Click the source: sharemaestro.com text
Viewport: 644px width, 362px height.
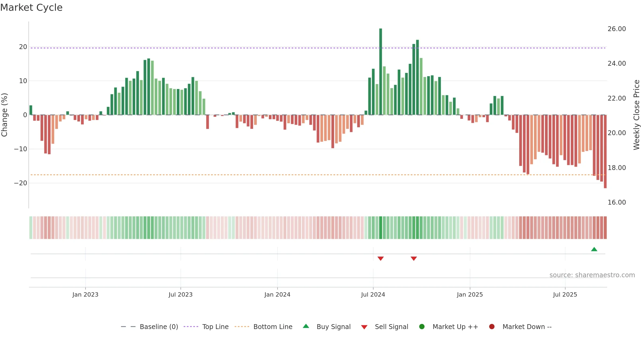(x=592, y=275)
